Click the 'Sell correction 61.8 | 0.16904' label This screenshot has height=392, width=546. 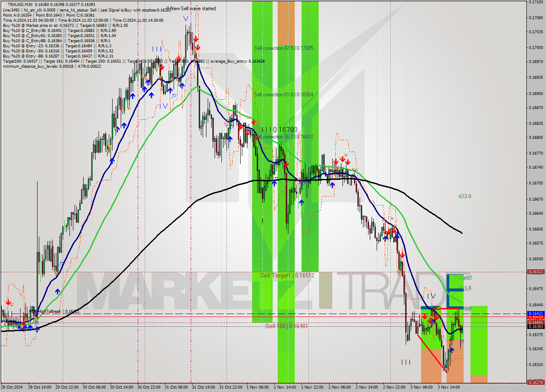284,95
